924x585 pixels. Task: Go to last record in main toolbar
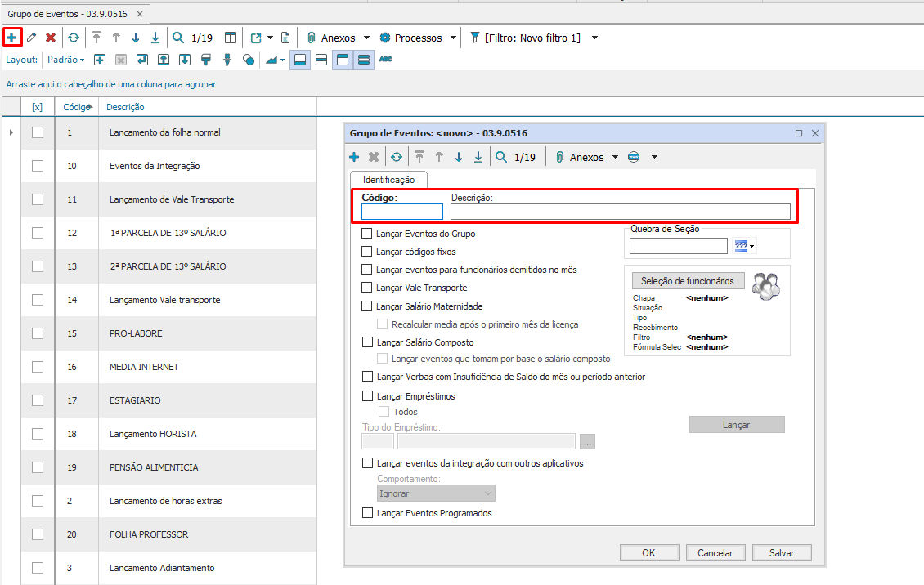155,38
